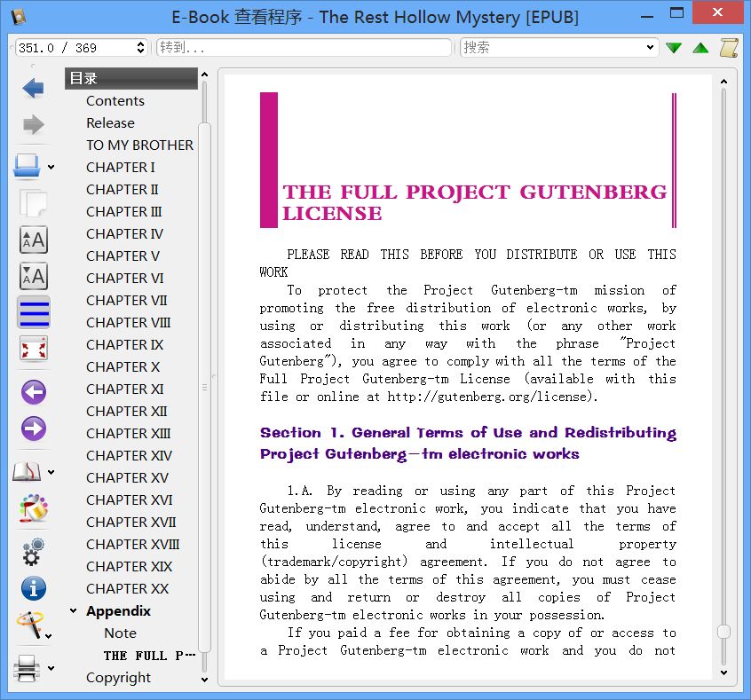Click the app icon in title bar
This screenshot has height=700, width=751.
(x=19, y=17)
